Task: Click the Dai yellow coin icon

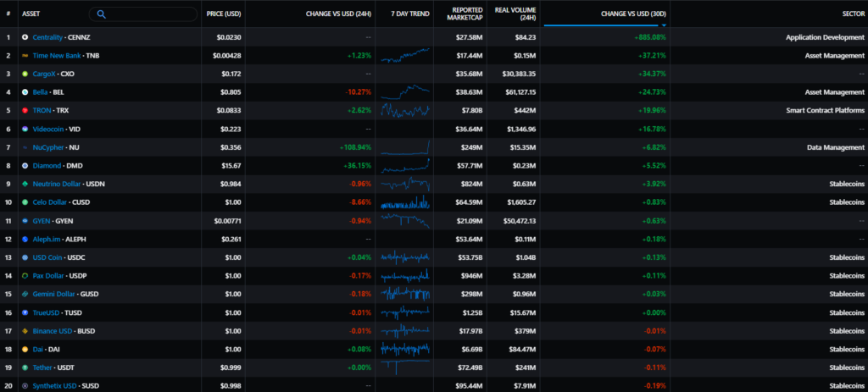Action: [x=25, y=349]
